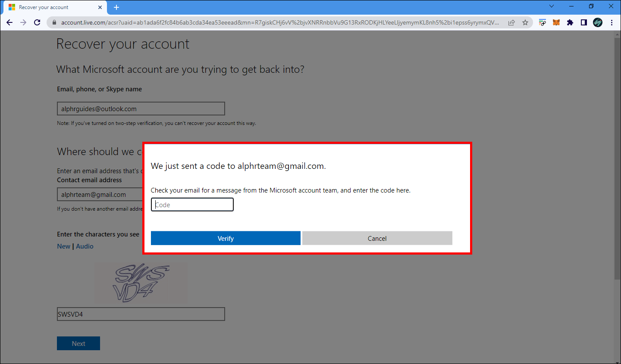Generate a new captcha via New link
The image size is (621, 364).
(x=63, y=246)
